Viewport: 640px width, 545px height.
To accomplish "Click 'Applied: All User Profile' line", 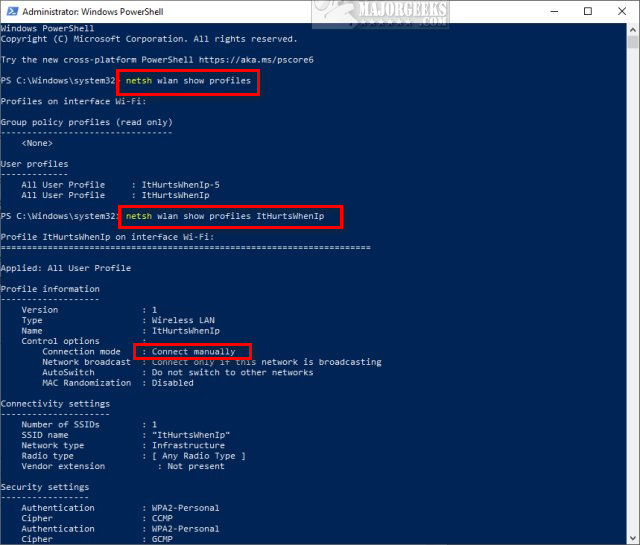I will click(x=66, y=268).
